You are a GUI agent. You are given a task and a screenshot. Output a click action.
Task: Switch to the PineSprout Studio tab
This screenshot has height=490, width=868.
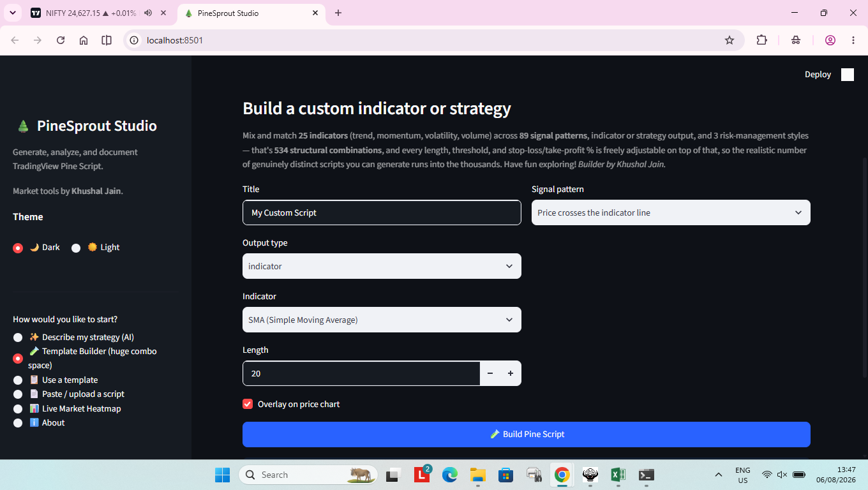(252, 13)
